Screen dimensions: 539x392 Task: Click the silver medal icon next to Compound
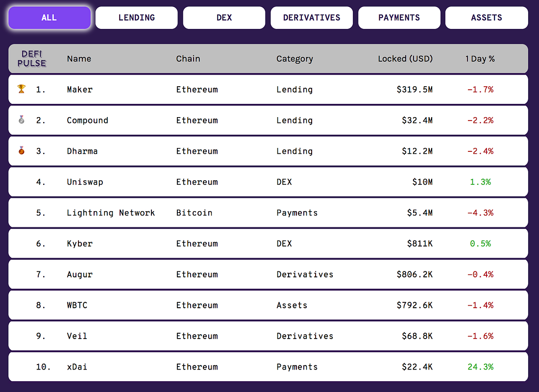point(21,120)
